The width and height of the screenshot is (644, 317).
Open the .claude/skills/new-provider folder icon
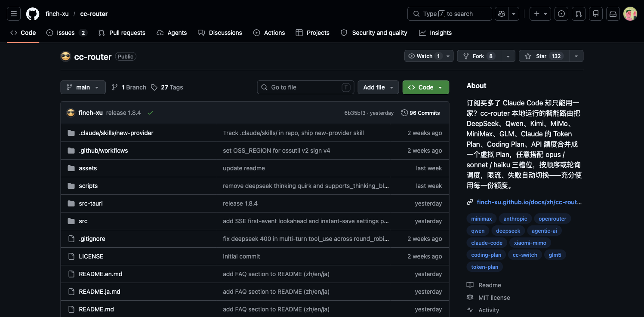tap(71, 133)
